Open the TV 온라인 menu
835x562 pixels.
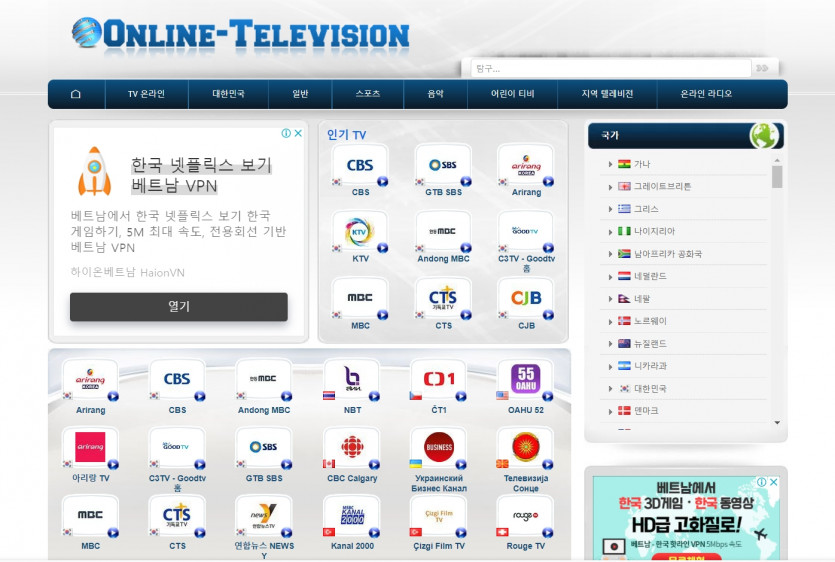(146, 94)
